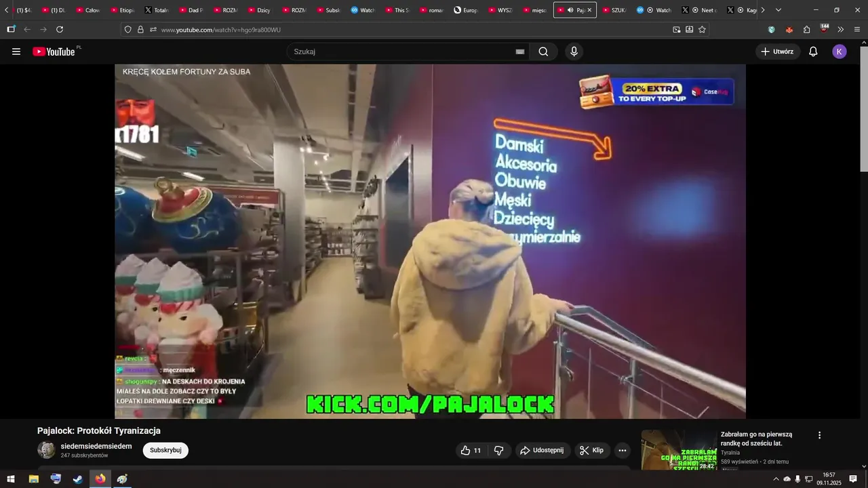This screenshot has width=868, height=488.
Task: Switch to the Neet X tab
Action: [699, 10]
